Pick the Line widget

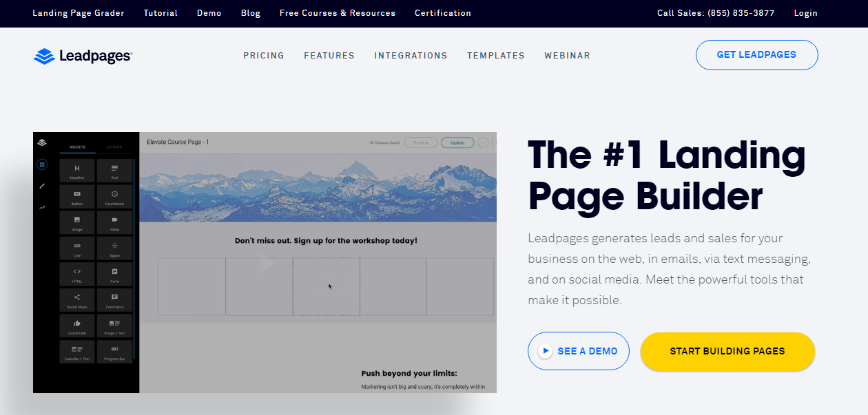click(77, 248)
